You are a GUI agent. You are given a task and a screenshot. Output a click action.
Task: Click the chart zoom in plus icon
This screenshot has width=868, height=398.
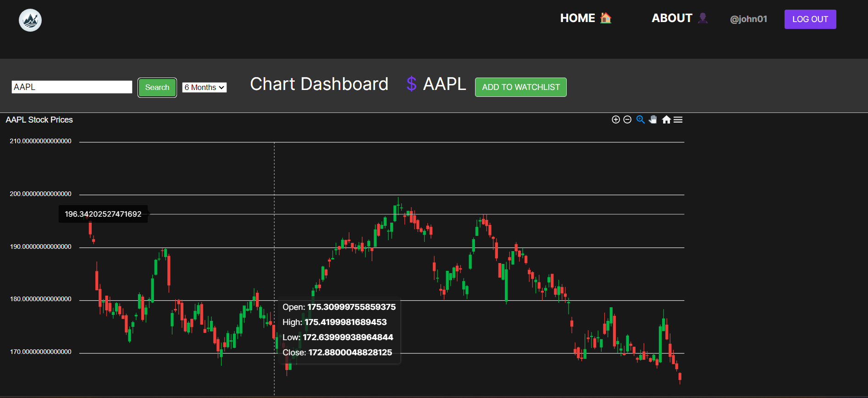point(616,120)
